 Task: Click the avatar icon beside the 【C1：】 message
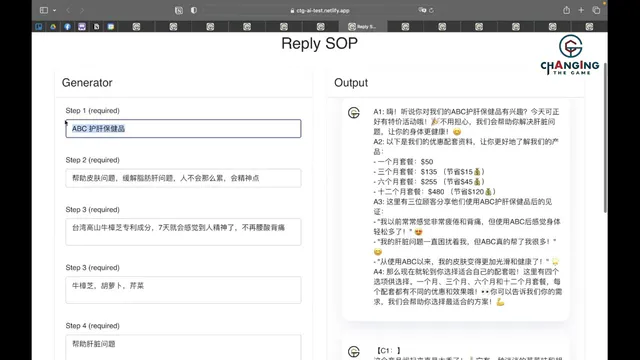(x=354, y=351)
